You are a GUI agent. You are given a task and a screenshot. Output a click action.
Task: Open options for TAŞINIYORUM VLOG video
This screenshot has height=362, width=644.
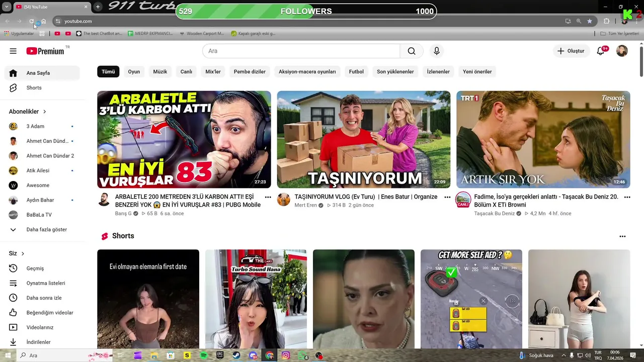click(x=447, y=197)
